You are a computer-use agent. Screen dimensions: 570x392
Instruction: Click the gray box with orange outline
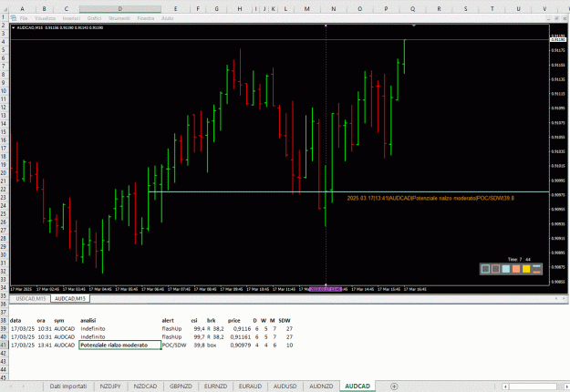click(x=495, y=269)
